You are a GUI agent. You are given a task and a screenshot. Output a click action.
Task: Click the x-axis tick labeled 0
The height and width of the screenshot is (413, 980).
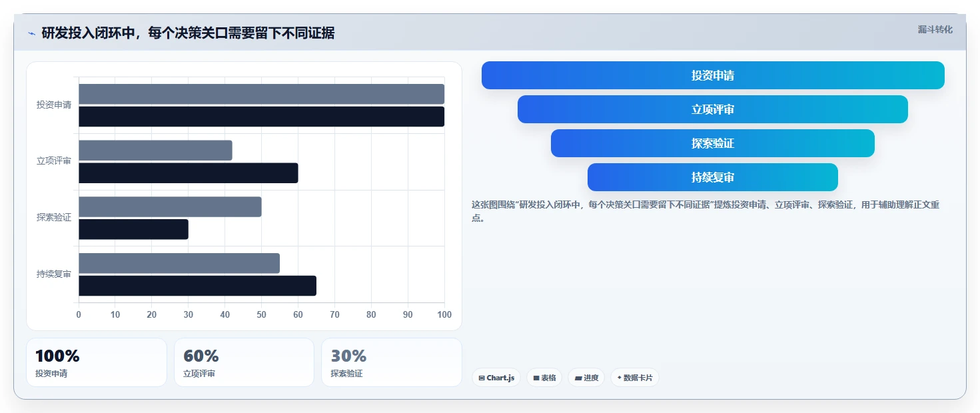pos(79,314)
